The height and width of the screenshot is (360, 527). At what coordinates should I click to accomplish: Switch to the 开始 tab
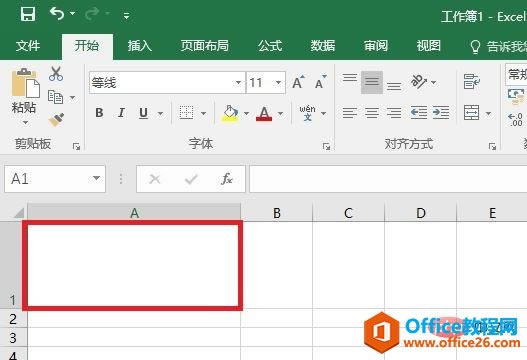[x=87, y=46]
